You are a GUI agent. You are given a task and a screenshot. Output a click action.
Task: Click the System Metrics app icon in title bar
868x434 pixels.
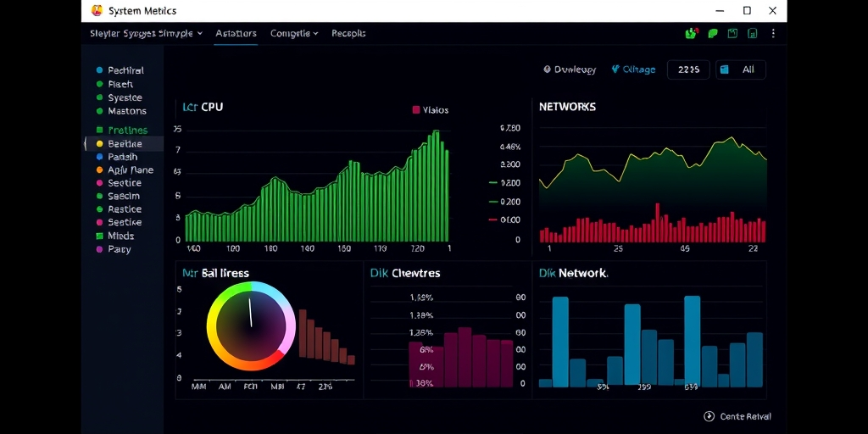click(x=97, y=10)
